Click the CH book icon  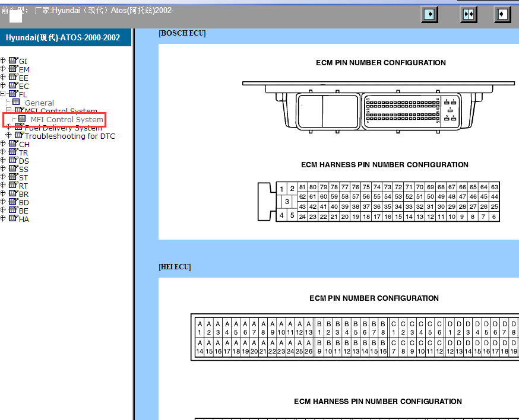13,143
